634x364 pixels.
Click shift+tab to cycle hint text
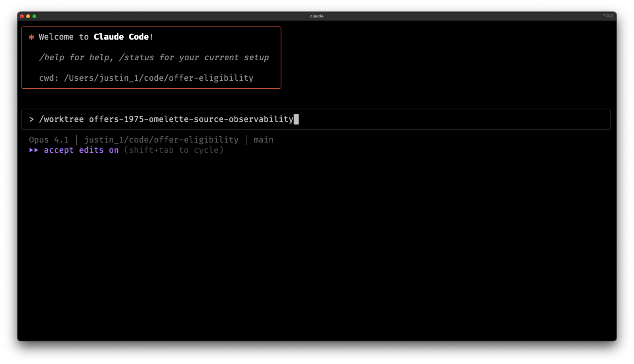point(173,150)
